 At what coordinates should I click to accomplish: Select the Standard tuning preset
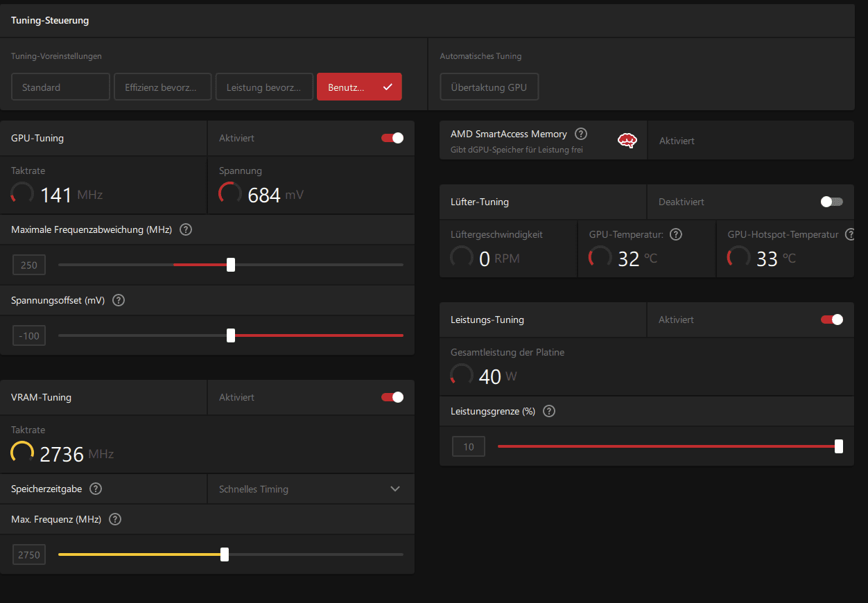coord(60,87)
